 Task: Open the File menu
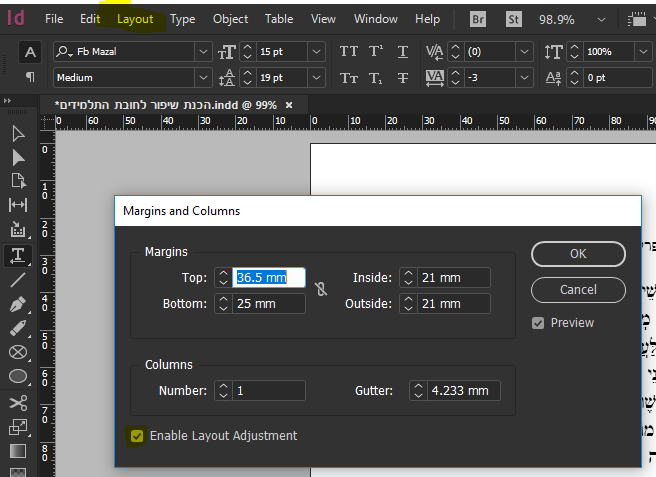(x=54, y=19)
